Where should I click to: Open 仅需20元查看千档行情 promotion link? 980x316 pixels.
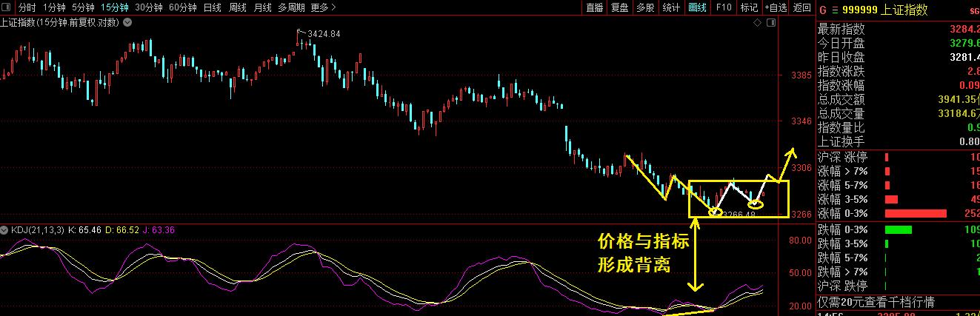pos(876,302)
